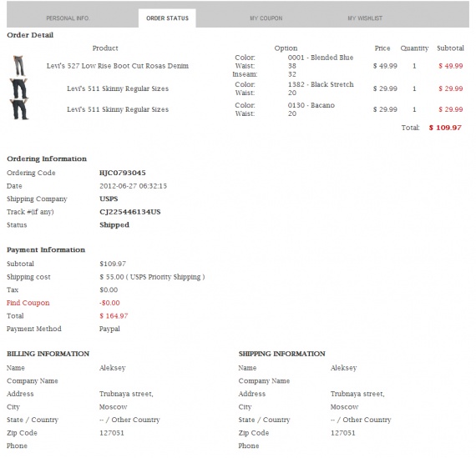The image size is (476, 458).
Task: Click the shipping Other Country value
Action: (x=361, y=420)
